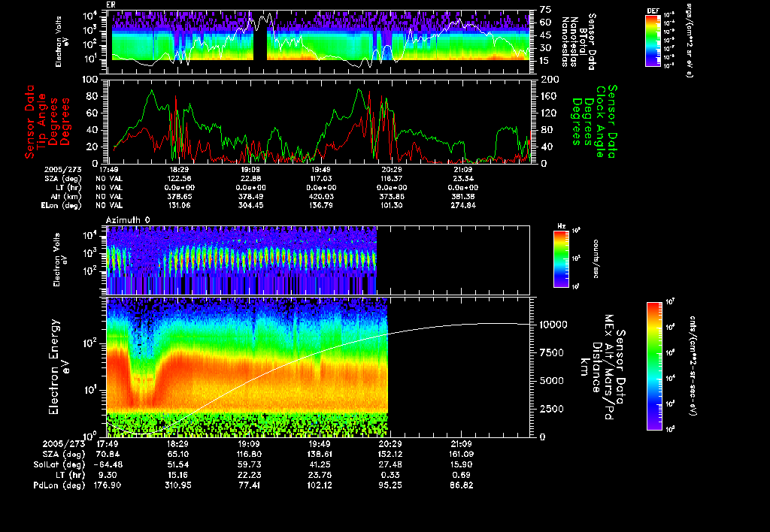Click the ELon value 101.30
Image resolution: width=770 pixels, height=532 pixels.
[x=391, y=205]
